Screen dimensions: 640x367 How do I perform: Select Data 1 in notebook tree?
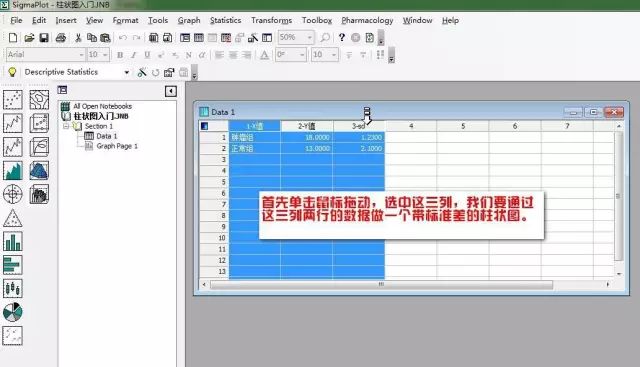tap(107, 136)
